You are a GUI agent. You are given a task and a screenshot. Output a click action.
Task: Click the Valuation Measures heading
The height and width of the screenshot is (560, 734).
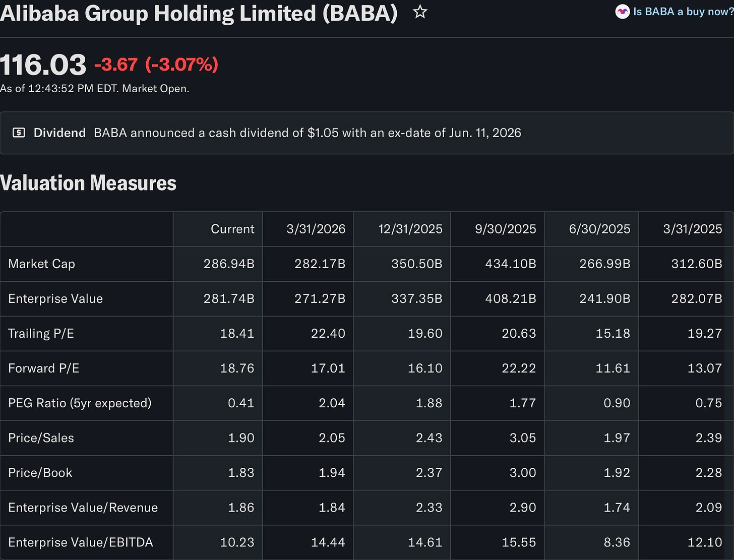[x=88, y=182]
